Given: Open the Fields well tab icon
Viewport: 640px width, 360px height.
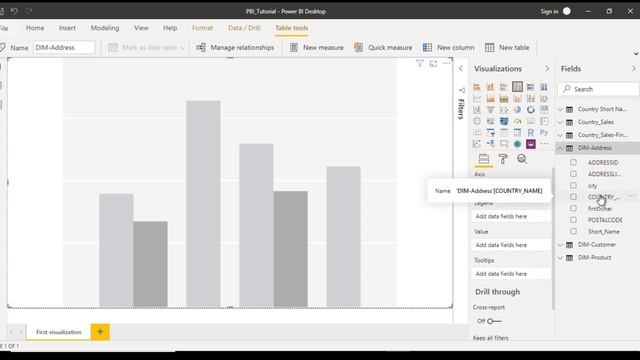Looking at the screenshot, I should pyautogui.click(x=484, y=159).
